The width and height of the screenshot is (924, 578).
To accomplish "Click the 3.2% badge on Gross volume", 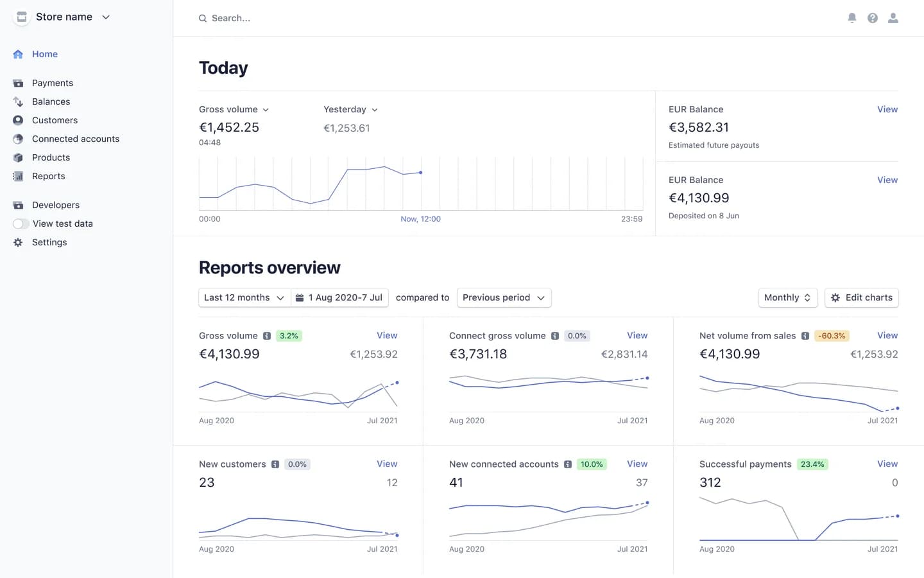I will (289, 336).
